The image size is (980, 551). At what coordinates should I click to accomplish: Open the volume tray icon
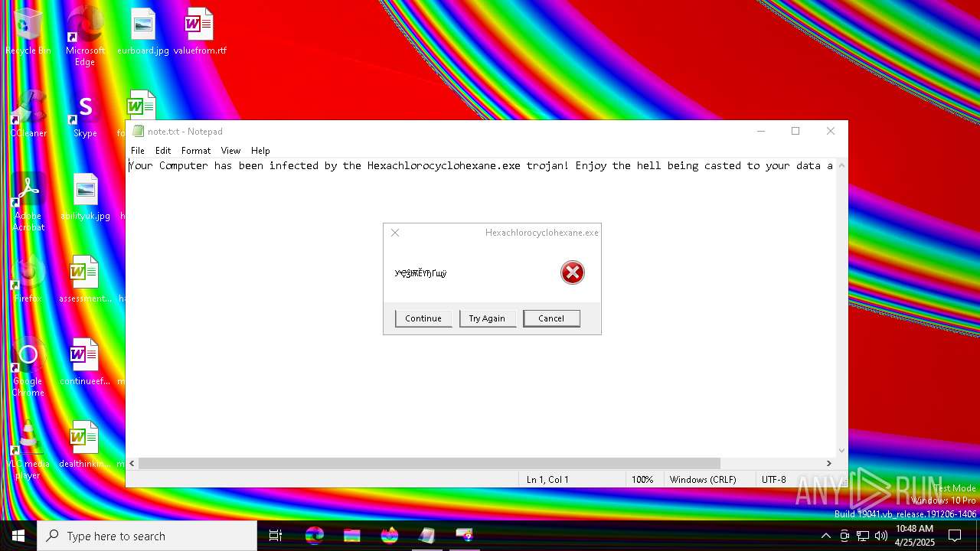click(881, 536)
